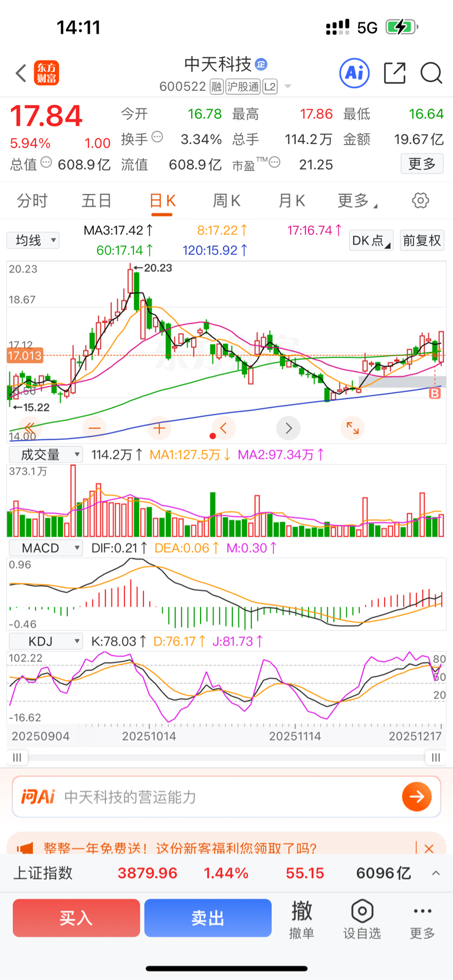
Task: Tap the 问Ai question input field
Action: [x=226, y=797]
